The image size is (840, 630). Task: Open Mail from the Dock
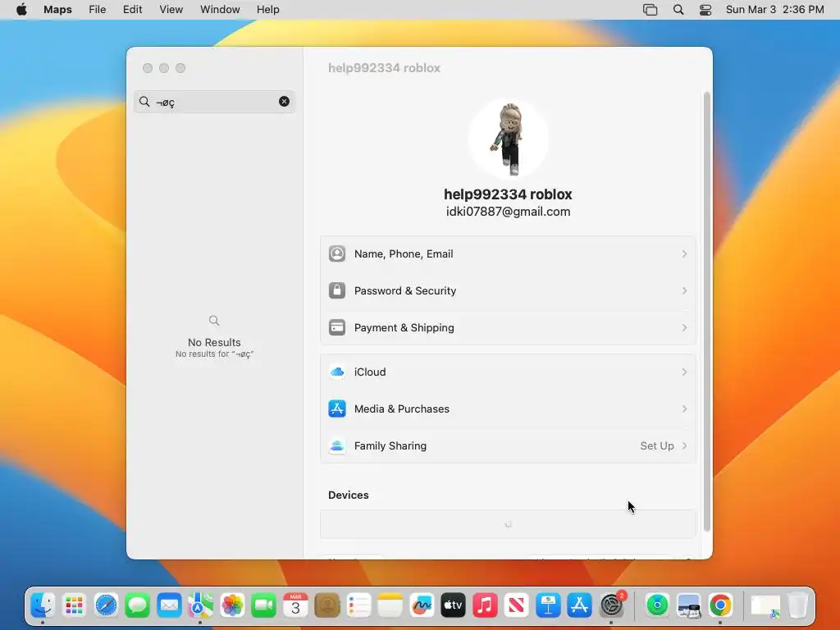tap(169, 605)
